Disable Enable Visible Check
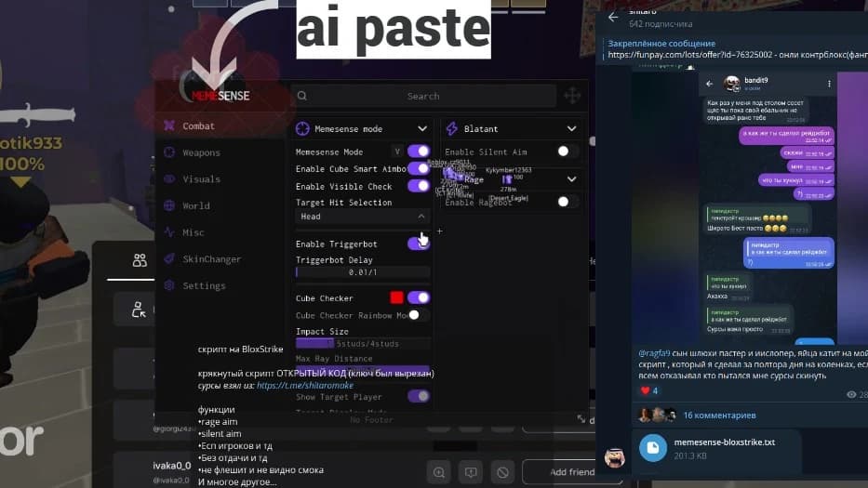Image resolution: width=868 pixels, height=488 pixels. click(419, 186)
